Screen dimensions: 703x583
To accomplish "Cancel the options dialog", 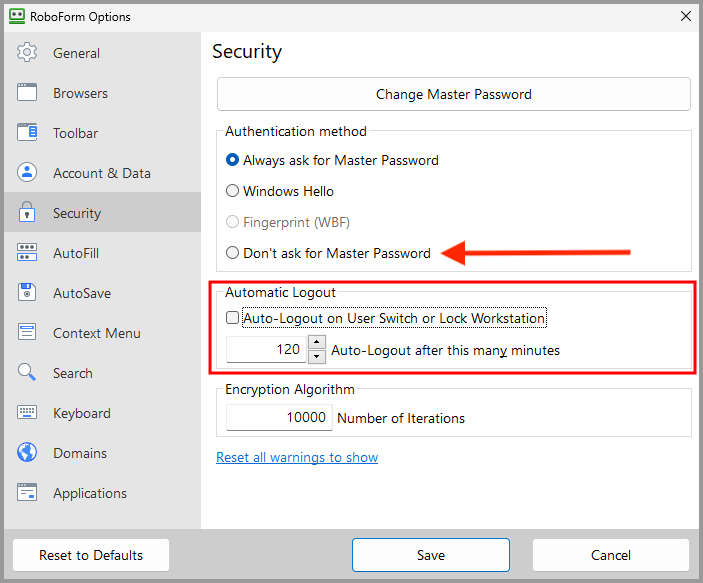I will 611,555.
